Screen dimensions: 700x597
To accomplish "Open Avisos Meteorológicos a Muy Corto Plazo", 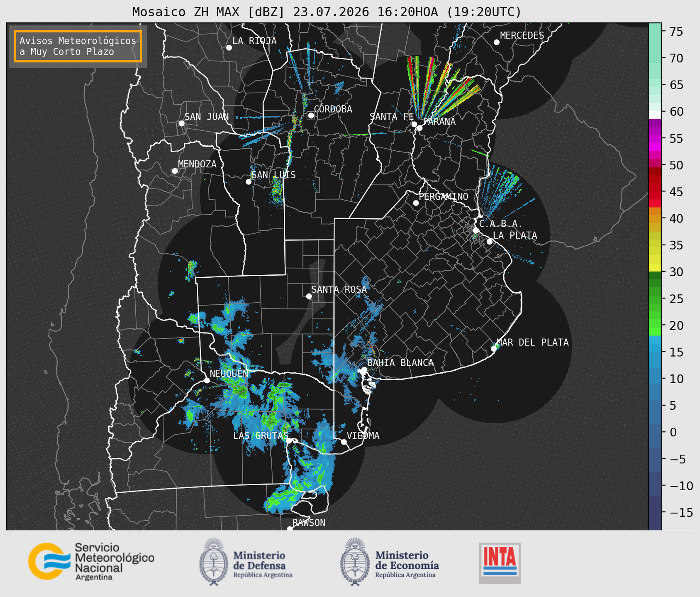I will point(78,46).
